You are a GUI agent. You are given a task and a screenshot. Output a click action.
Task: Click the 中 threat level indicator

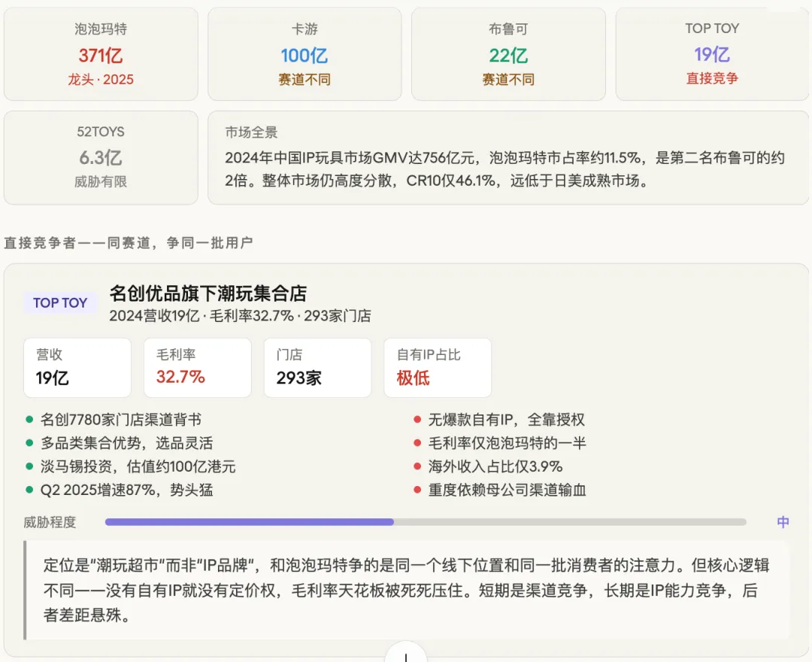[783, 522]
